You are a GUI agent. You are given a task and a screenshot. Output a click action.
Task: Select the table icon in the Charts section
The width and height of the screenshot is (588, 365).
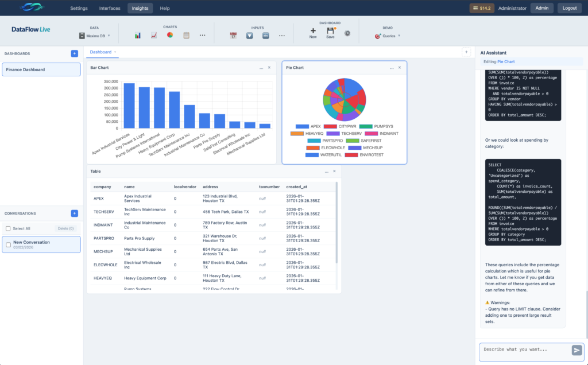pos(186,35)
